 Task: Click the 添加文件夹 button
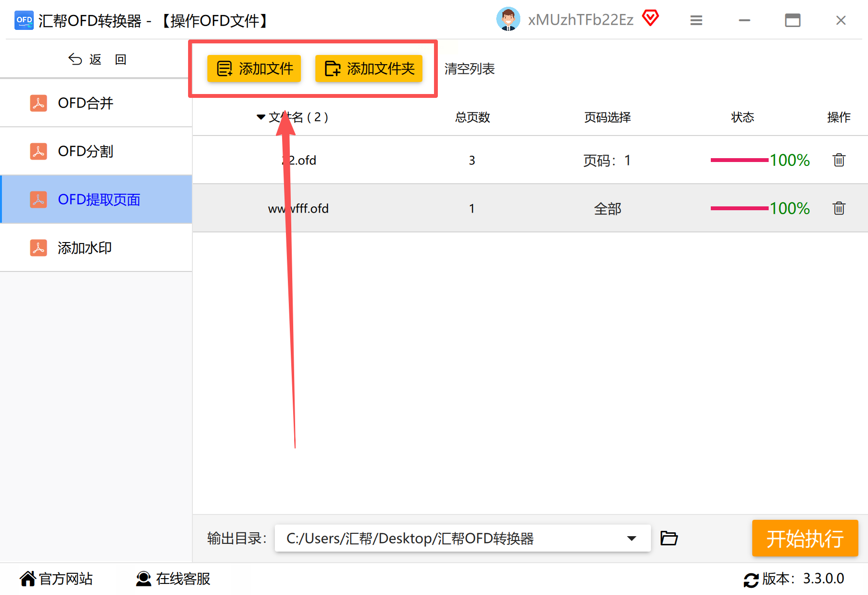(369, 68)
